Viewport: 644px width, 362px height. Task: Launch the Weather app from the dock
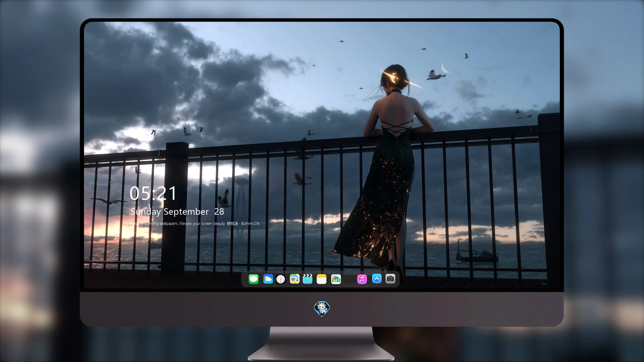click(x=268, y=279)
